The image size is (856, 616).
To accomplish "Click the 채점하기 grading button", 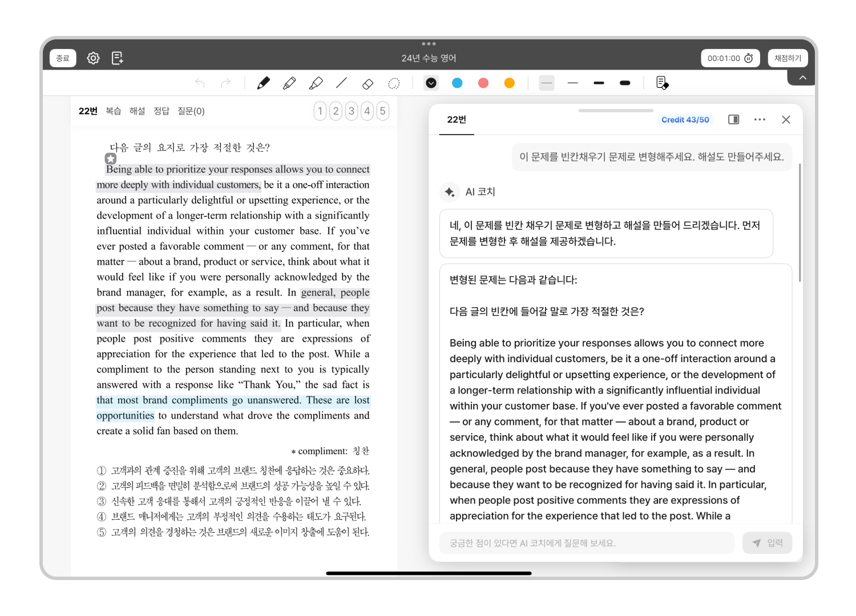I will pyautogui.click(x=788, y=58).
